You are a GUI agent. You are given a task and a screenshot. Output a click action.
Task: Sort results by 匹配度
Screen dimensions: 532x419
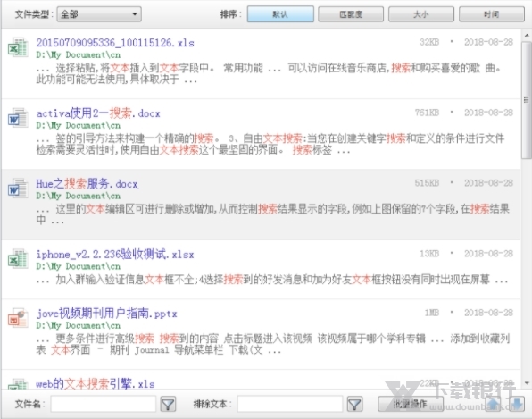pyautogui.click(x=351, y=14)
